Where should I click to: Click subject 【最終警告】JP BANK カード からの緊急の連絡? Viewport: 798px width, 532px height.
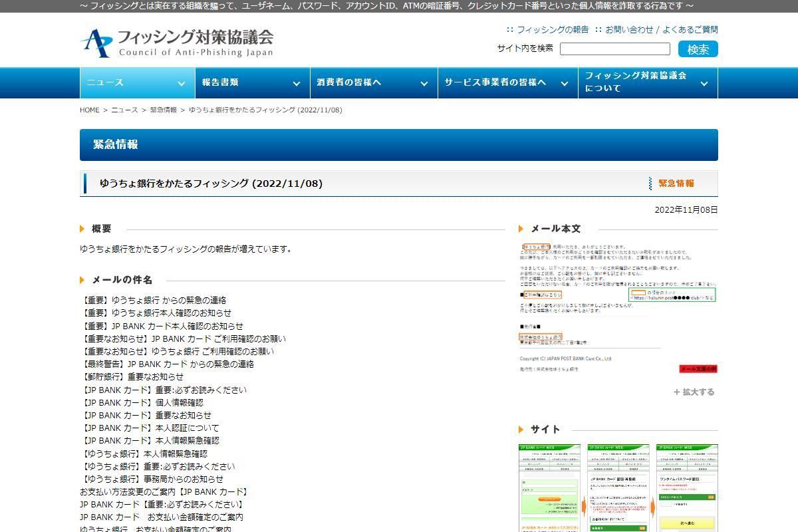(167, 364)
